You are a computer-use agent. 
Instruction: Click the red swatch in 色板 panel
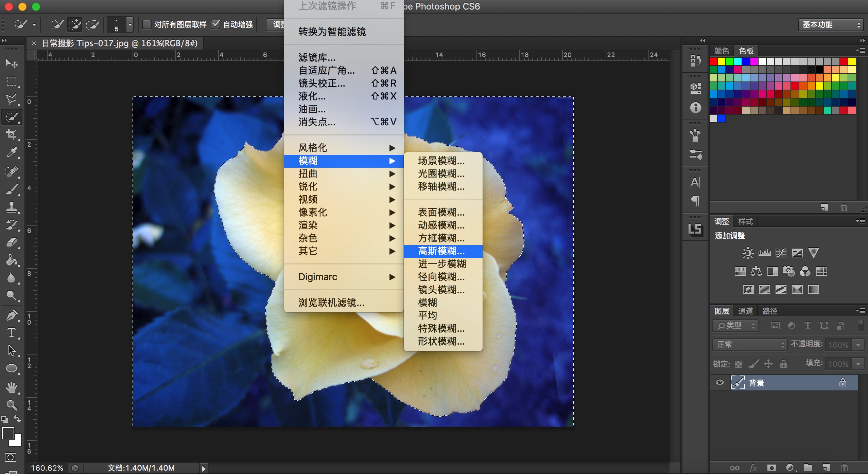pyautogui.click(x=713, y=61)
